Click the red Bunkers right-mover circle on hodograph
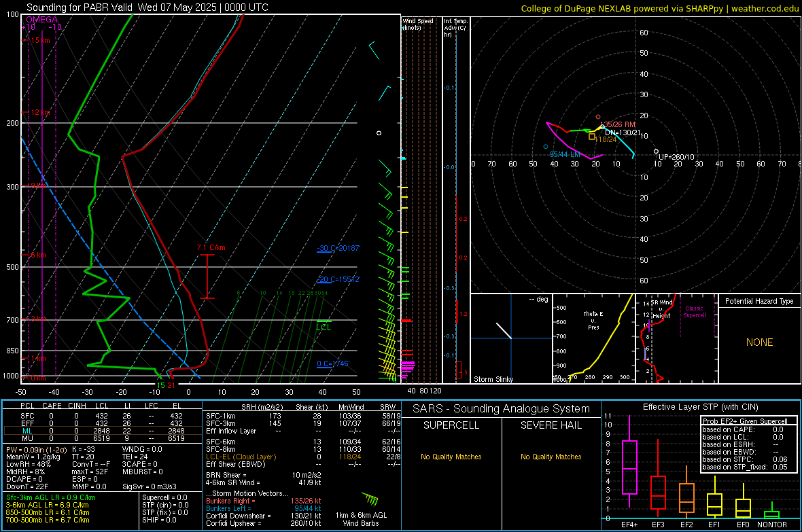 pyautogui.click(x=598, y=117)
